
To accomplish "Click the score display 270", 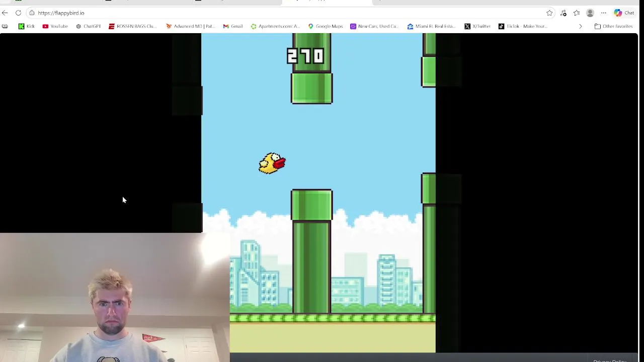I will (305, 56).
